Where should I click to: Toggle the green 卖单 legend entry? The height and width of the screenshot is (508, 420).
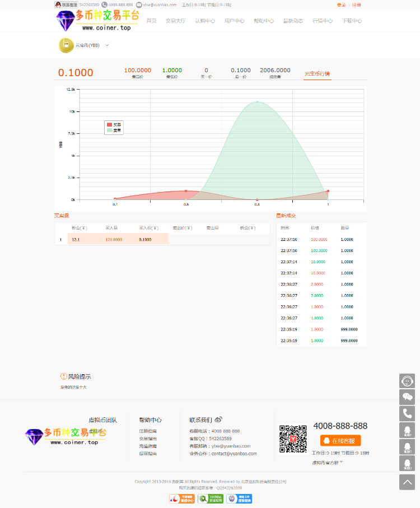point(114,131)
